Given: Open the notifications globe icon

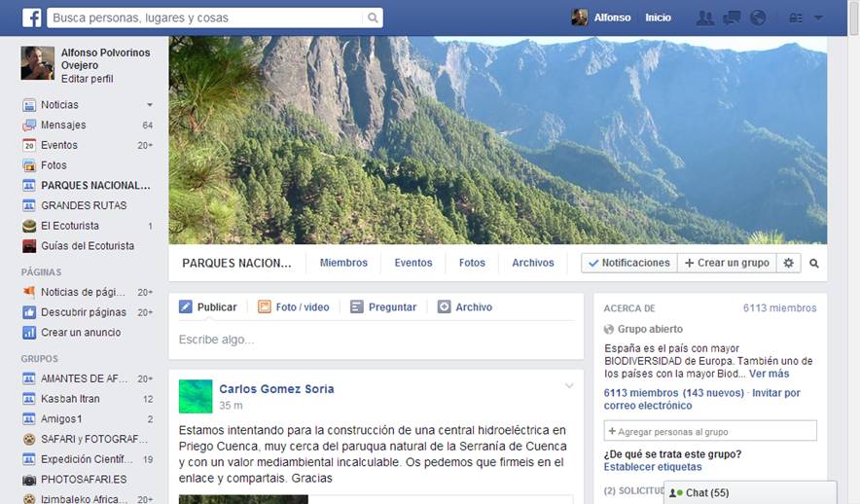Looking at the screenshot, I should click(758, 18).
